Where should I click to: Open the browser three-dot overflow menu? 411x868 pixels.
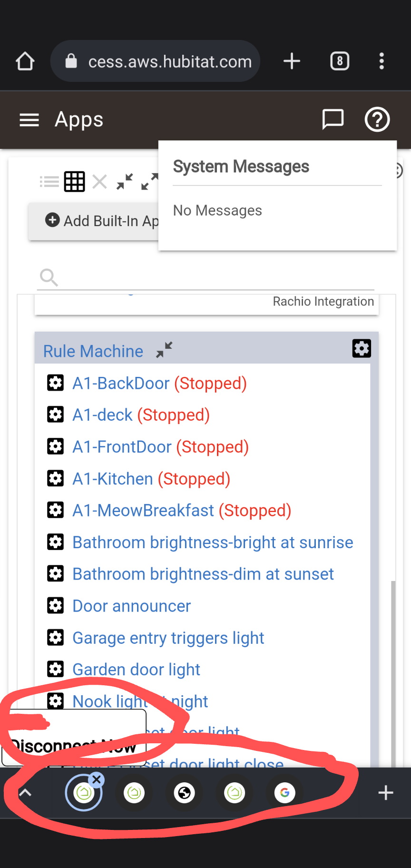pyautogui.click(x=382, y=61)
